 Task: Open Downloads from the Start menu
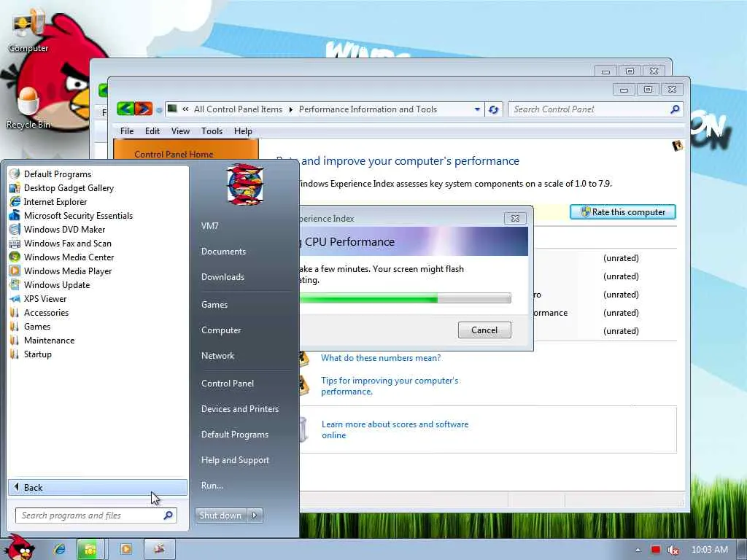222,277
